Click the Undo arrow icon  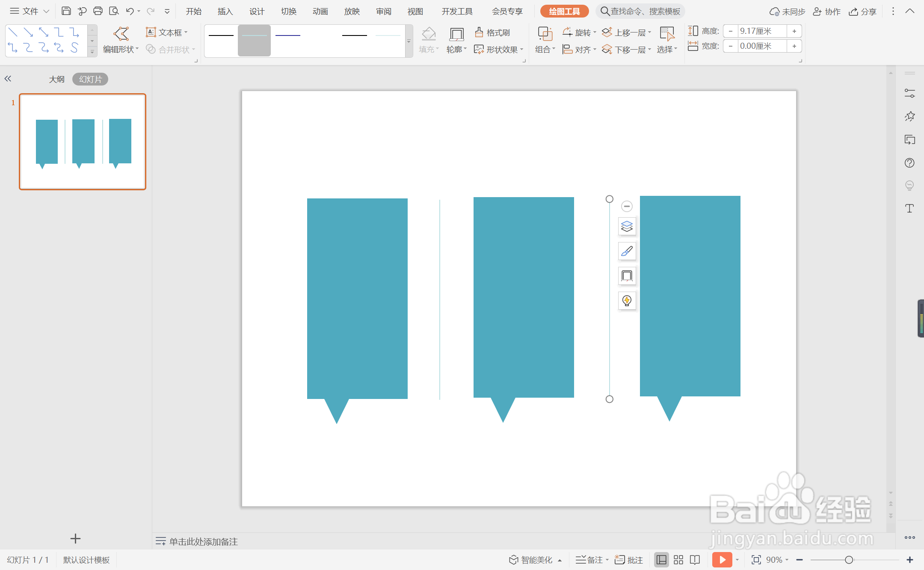point(130,11)
